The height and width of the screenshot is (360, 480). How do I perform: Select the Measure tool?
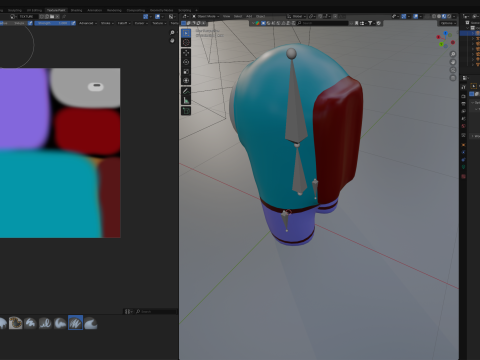pyautogui.click(x=186, y=100)
